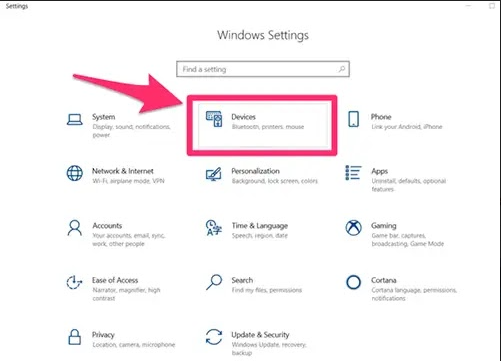Image resolution: width=501 pixels, height=361 pixels.
Task: Open Update & Security heading
Action: click(x=260, y=335)
